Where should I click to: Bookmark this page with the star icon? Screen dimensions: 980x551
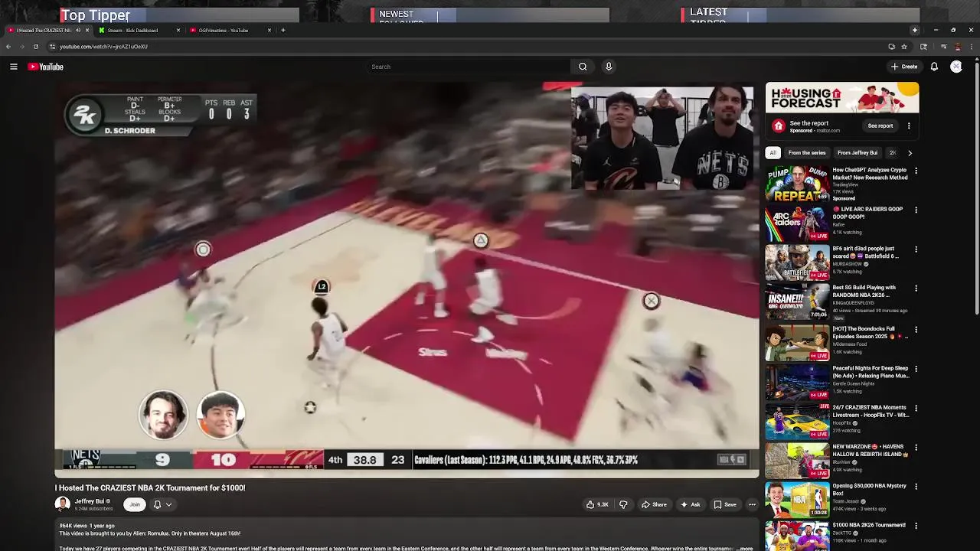click(x=904, y=47)
